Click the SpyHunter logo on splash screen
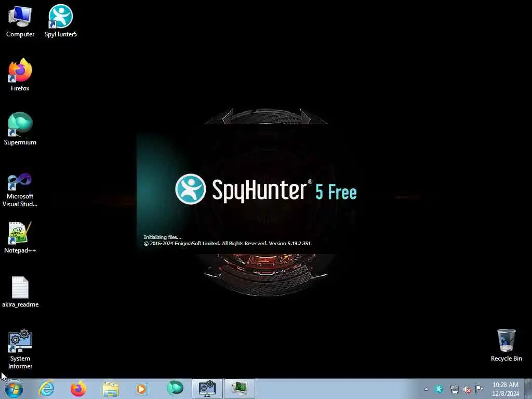This screenshot has width=532, height=399. click(190, 189)
